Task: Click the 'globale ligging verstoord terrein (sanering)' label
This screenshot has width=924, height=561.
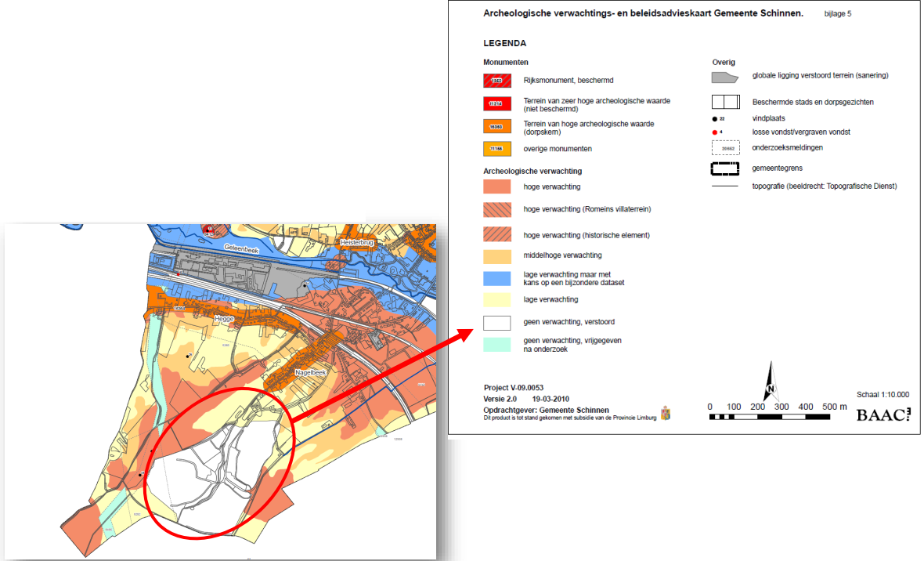Action: (x=821, y=75)
